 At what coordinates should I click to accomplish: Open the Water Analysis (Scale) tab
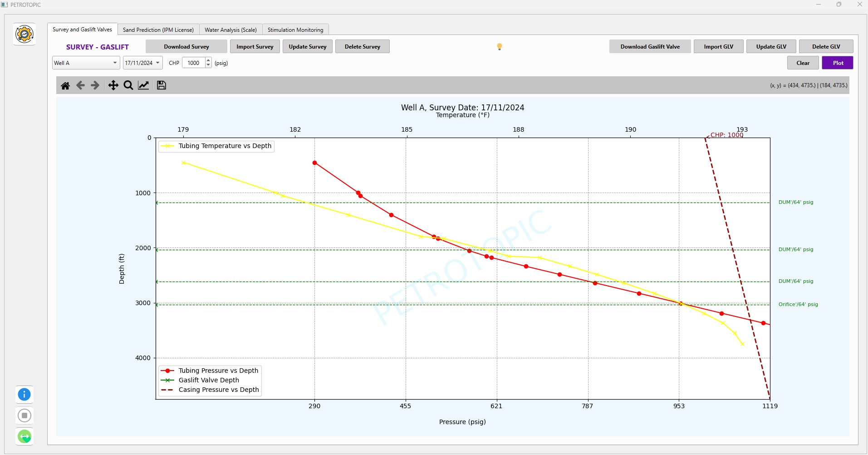tap(230, 30)
